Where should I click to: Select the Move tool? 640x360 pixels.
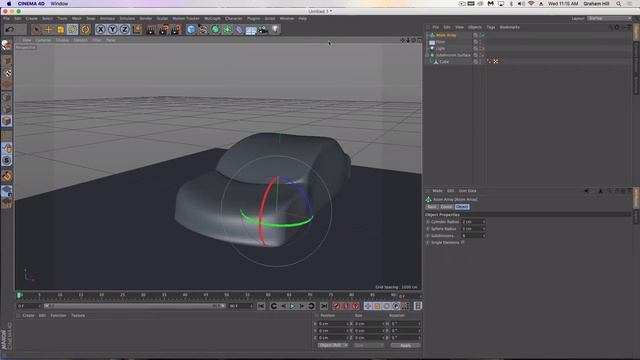[x=49, y=29]
